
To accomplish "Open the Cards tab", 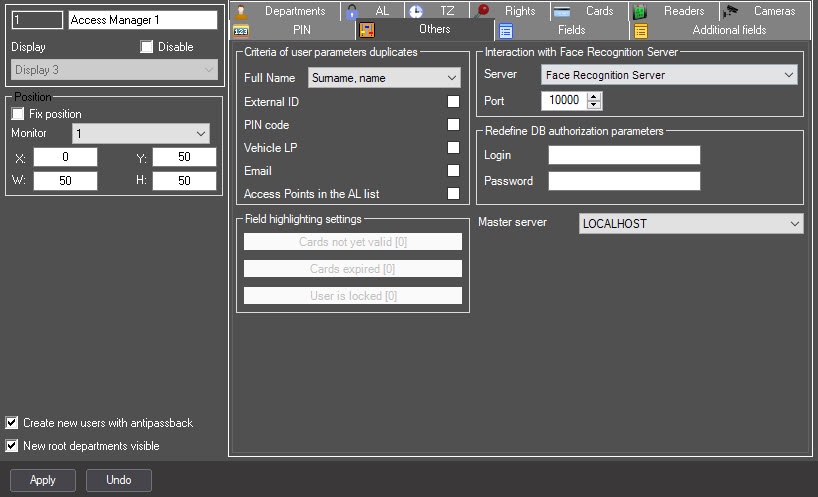I will (589, 11).
